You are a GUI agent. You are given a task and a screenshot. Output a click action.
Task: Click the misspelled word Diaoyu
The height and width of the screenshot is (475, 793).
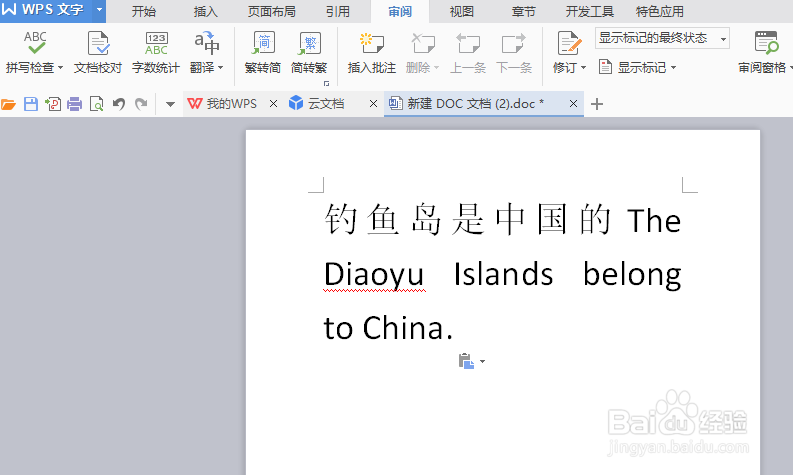pyautogui.click(x=374, y=275)
